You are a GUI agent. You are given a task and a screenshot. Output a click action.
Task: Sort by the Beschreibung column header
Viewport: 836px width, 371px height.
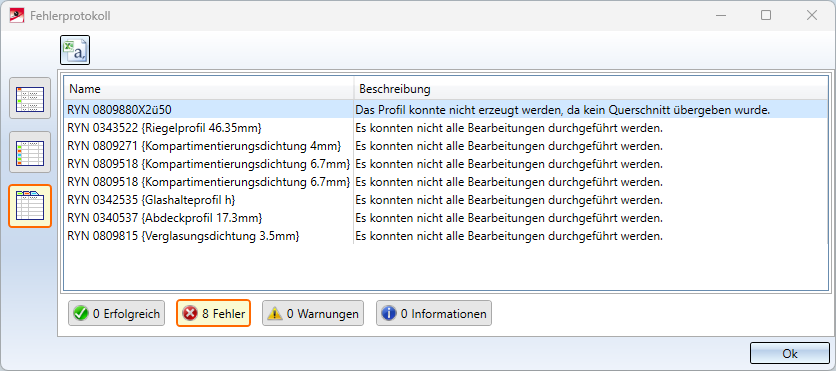pyautogui.click(x=591, y=88)
